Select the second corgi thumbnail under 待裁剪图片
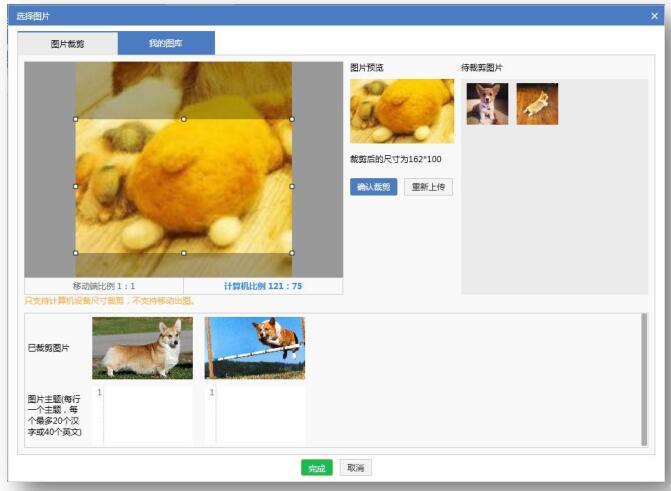Screen dimensions: 671x491 click(537, 104)
